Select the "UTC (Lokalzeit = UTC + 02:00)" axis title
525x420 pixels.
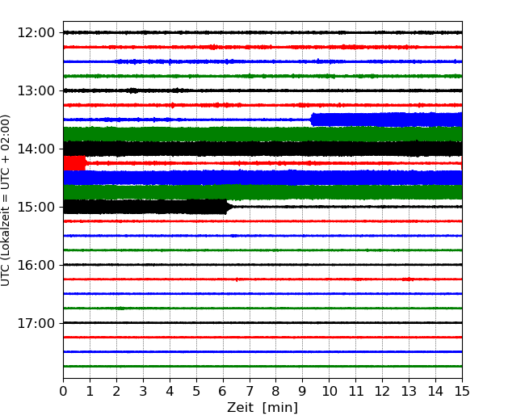(5, 200)
